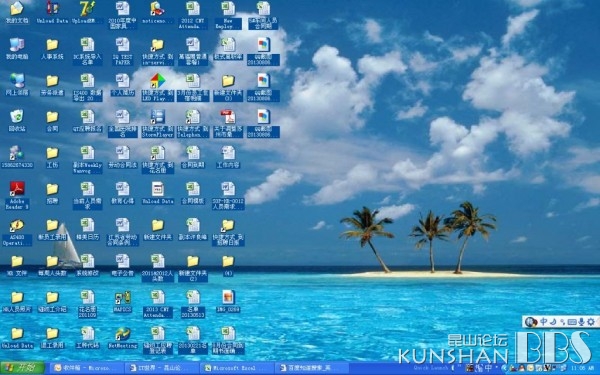Open the Start button on taskbar
The height and width of the screenshot is (375, 600).
(x=22, y=368)
